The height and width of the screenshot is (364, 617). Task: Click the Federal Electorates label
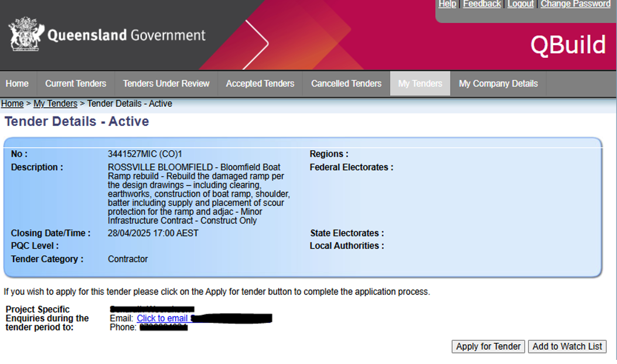352,167
